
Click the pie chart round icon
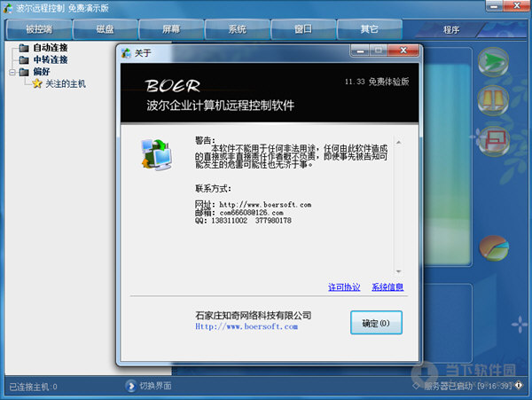(x=494, y=248)
